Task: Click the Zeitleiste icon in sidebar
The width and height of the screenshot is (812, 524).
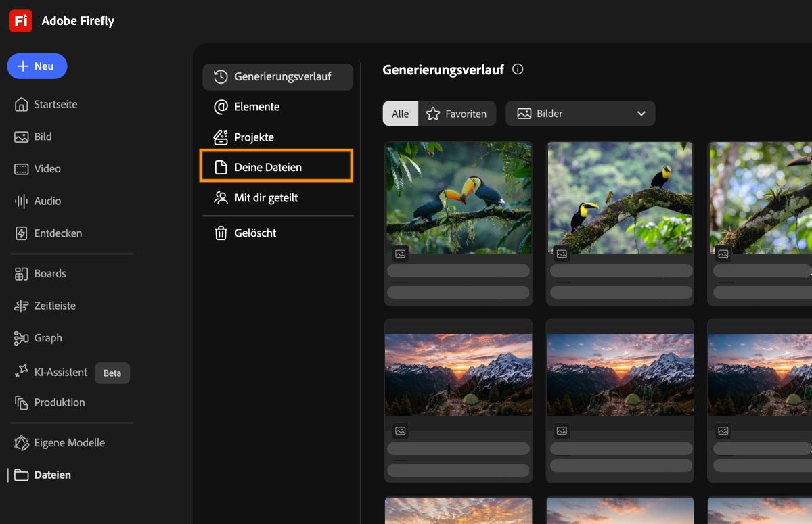Action: [x=22, y=306]
